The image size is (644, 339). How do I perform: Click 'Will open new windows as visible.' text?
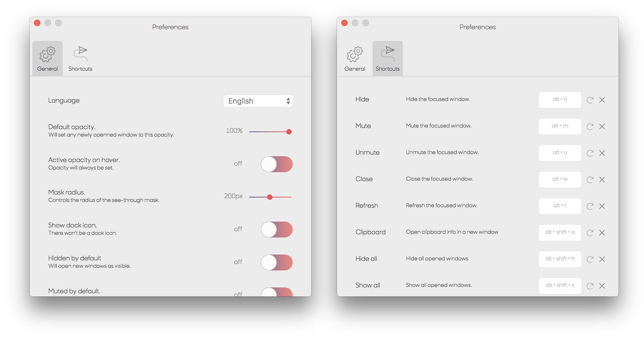(89, 266)
